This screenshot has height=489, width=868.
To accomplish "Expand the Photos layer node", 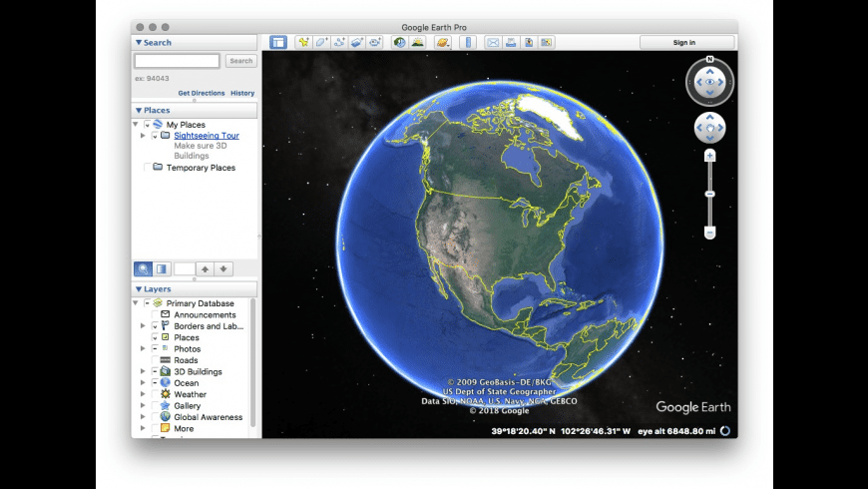I will (143, 349).
